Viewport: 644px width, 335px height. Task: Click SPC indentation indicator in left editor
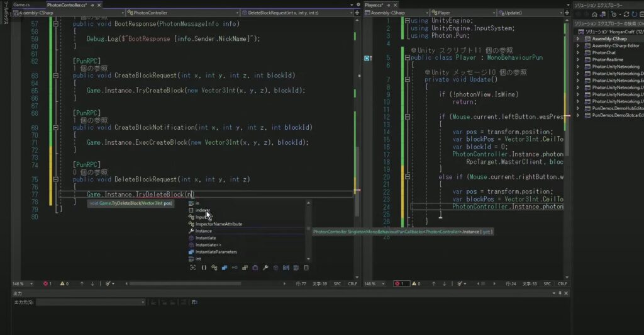pyautogui.click(x=337, y=283)
